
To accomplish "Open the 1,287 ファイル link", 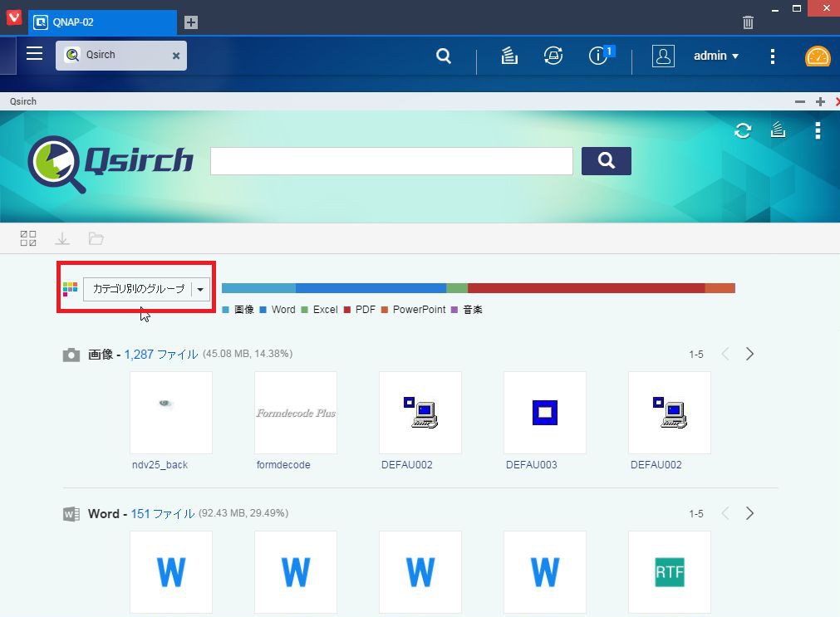I will tap(161, 354).
